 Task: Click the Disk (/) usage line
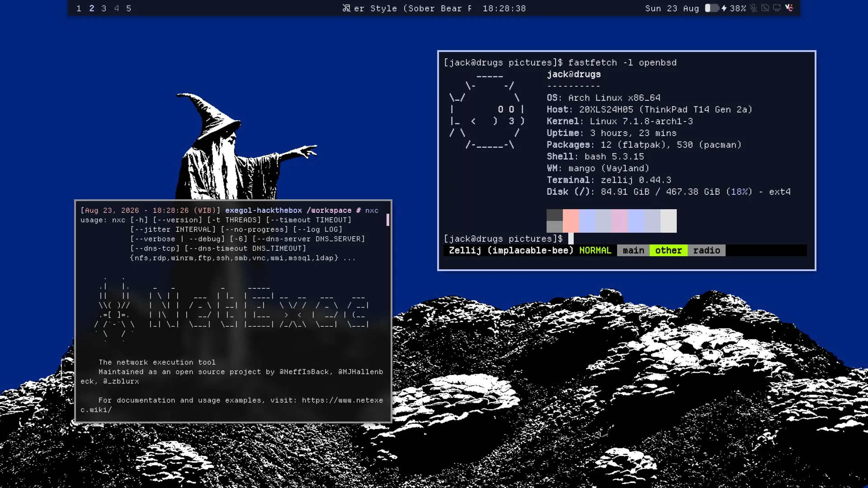[669, 192]
